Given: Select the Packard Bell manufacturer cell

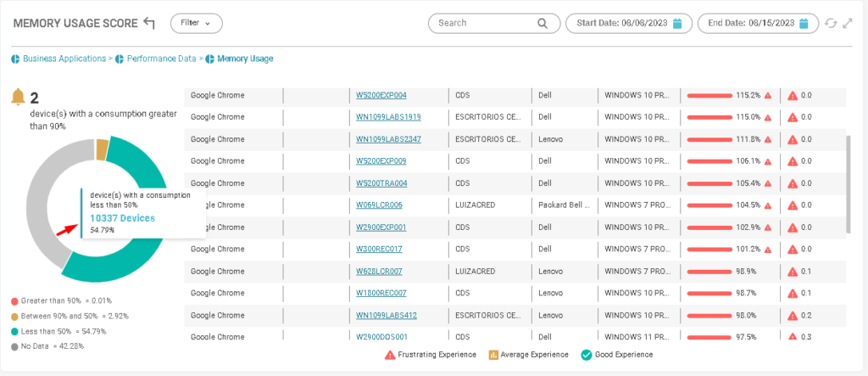Looking at the screenshot, I should (x=564, y=205).
